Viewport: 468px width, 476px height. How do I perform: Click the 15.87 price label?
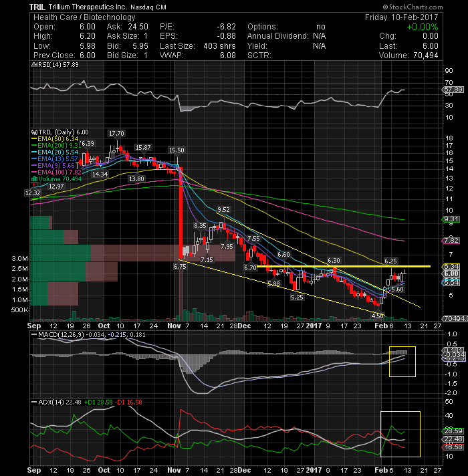tap(143, 148)
